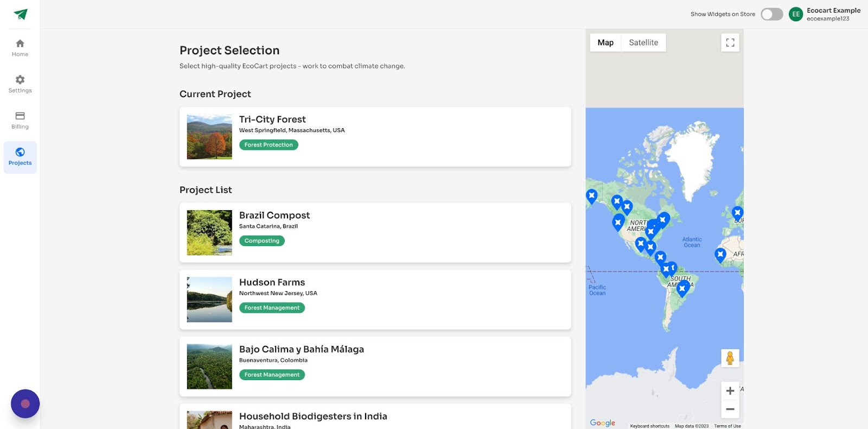868x429 pixels.
Task: Click the EE account avatar
Action: pyautogui.click(x=796, y=14)
